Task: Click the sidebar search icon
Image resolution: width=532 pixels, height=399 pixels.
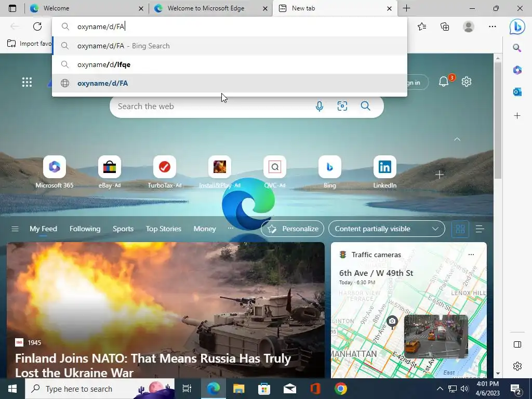Action: pos(517,48)
